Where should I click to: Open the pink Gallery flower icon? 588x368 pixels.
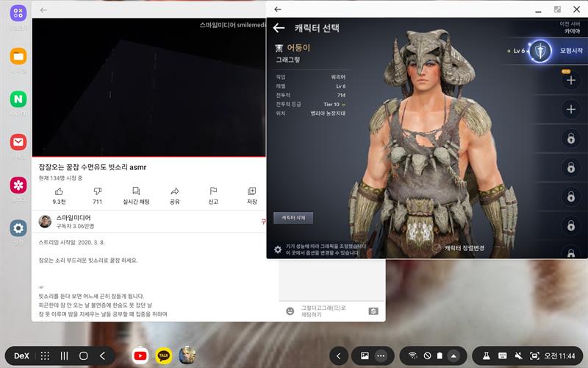coord(18,185)
